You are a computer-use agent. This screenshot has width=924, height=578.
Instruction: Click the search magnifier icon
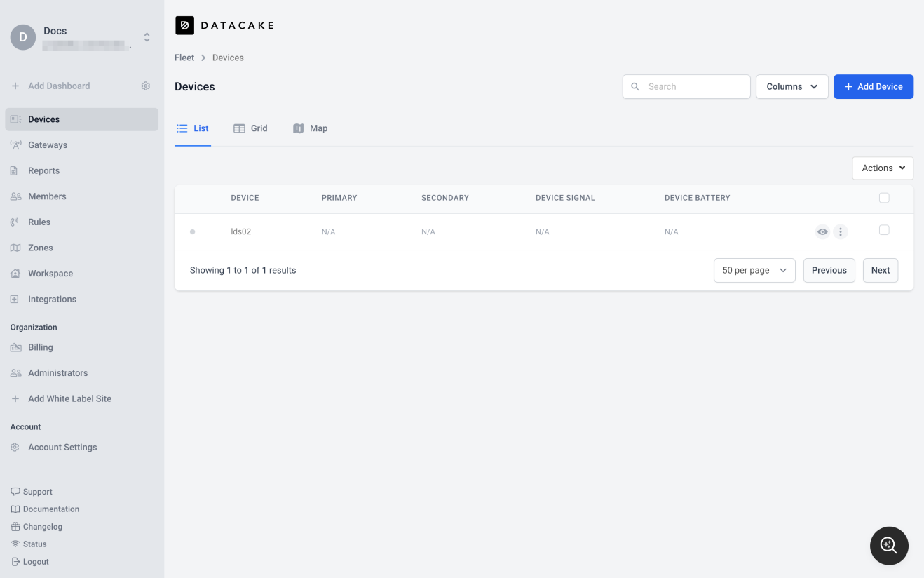[x=635, y=87]
